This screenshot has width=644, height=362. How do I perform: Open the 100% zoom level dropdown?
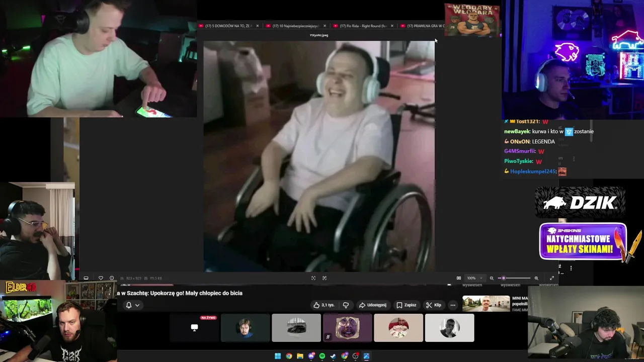(474, 278)
